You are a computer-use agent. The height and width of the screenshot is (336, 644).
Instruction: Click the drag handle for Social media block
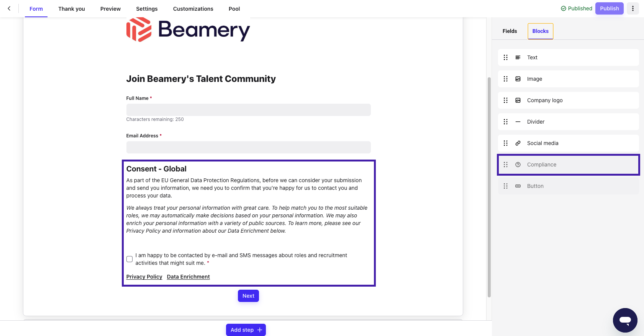[506, 143]
